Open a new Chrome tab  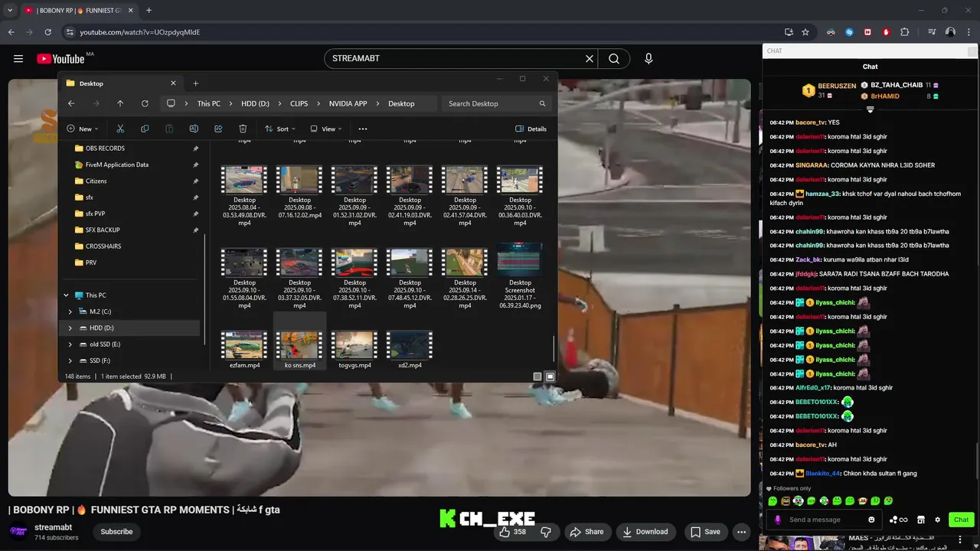click(149, 11)
